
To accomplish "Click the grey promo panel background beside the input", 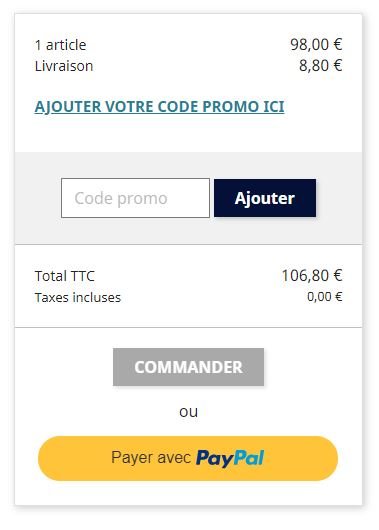I will click(x=38, y=198).
